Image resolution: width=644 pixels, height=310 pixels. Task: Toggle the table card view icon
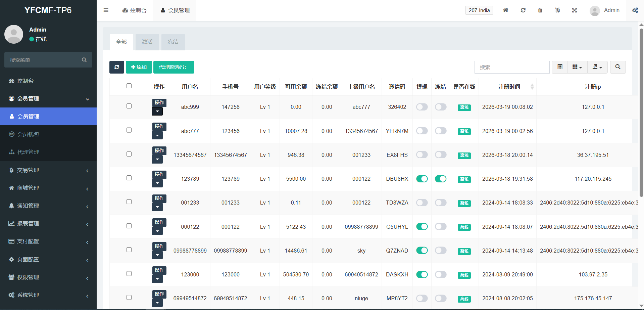click(x=560, y=67)
